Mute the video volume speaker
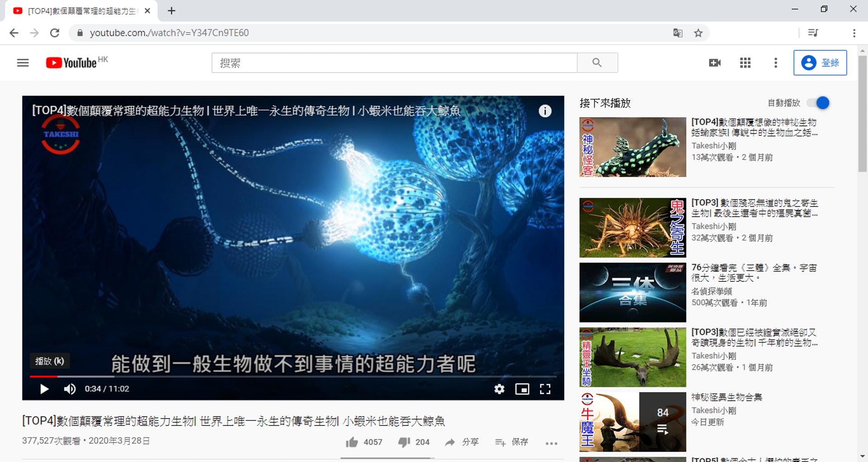The height and width of the screenshot is (462, 868). pyautogui.click(x=70, y=389)
